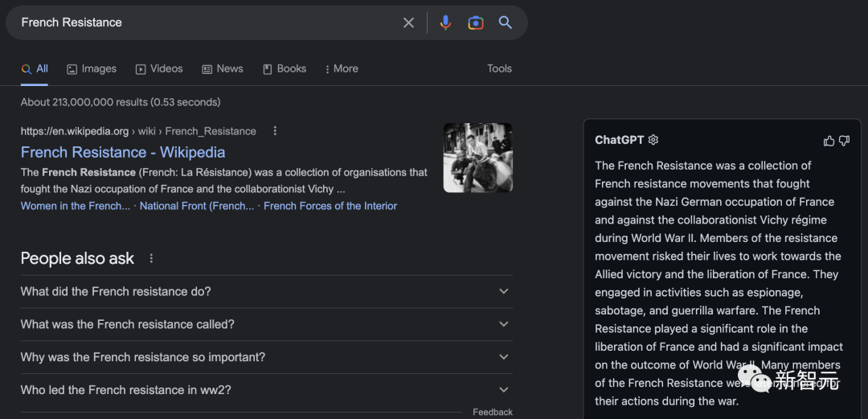868x419 pixels.
Task: Switch to the Images tab
Action: pos(92,69)
